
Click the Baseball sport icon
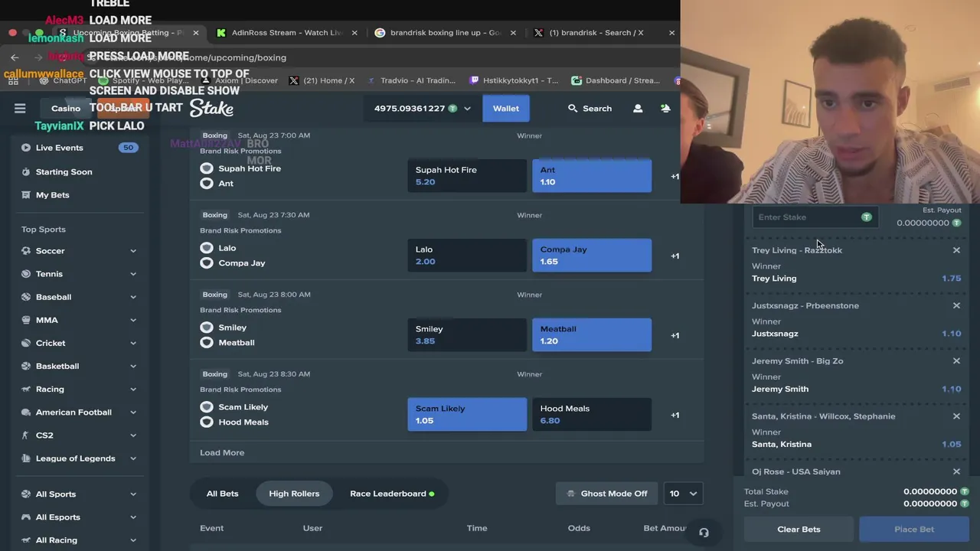[x=26, y=297]
